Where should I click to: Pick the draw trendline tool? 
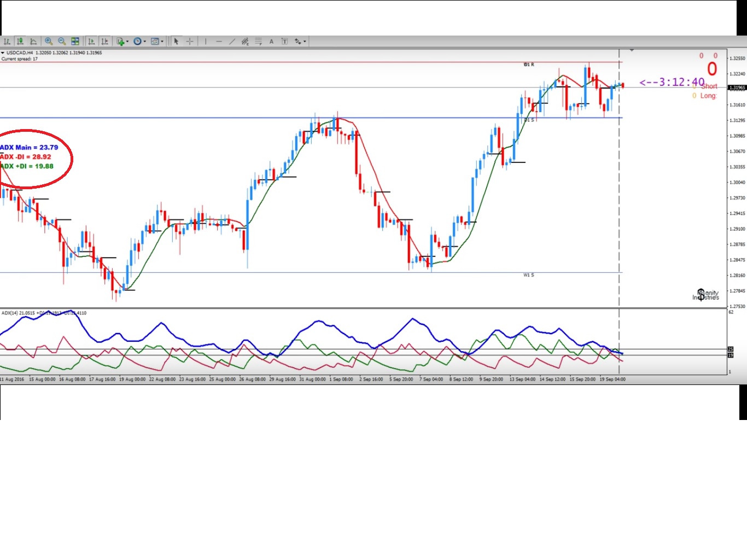click(x=232, y=42)
